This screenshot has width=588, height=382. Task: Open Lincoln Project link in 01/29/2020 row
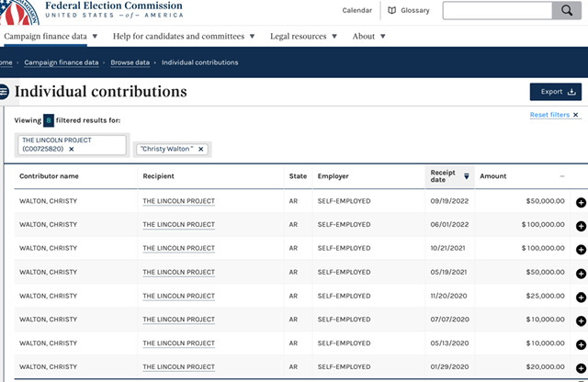point(178,367)
